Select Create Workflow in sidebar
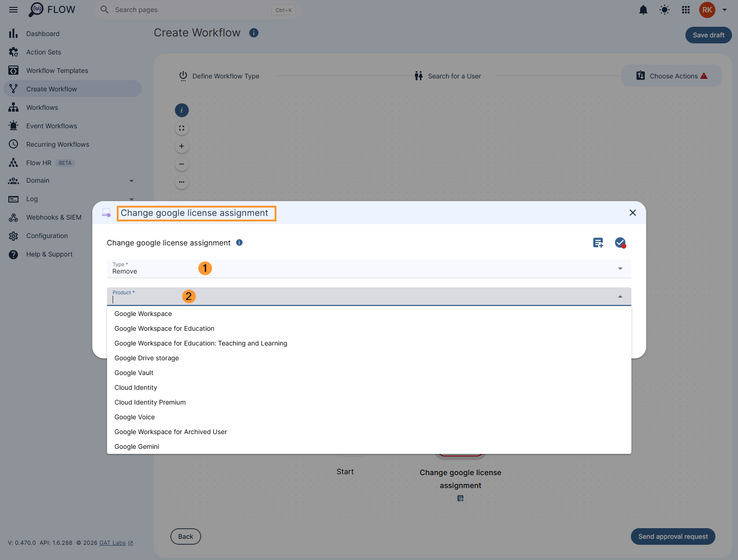This screenshot has width=738, height=560. tap(72, 89)
